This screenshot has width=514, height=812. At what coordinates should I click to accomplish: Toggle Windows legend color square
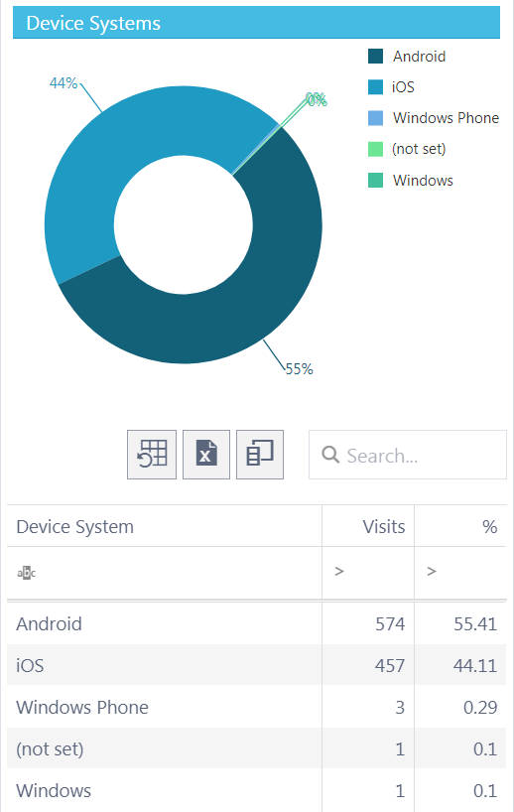coord(375,181)
